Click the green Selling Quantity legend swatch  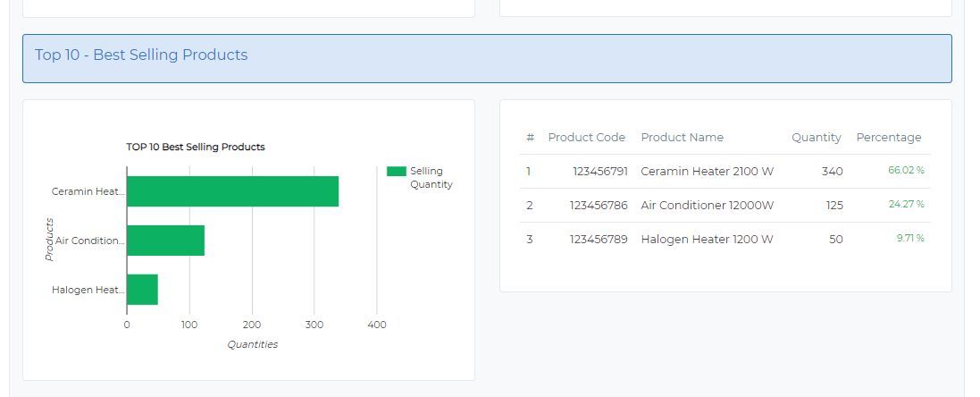point(396,171)
